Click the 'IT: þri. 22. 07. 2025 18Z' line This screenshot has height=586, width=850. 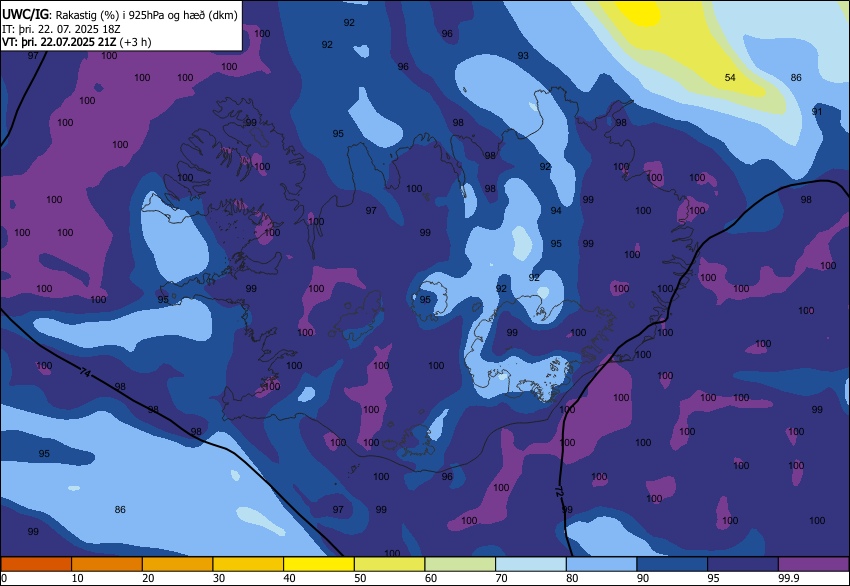point(61,29)
